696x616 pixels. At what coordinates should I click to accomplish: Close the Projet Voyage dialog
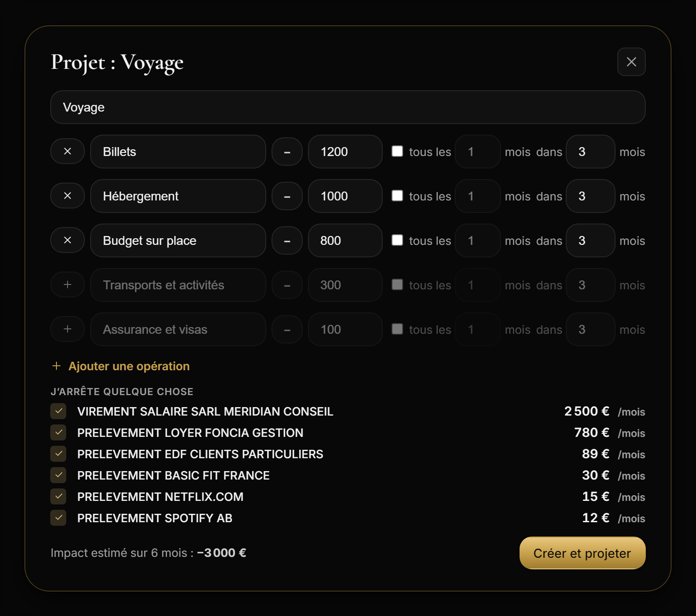(631, 62)
